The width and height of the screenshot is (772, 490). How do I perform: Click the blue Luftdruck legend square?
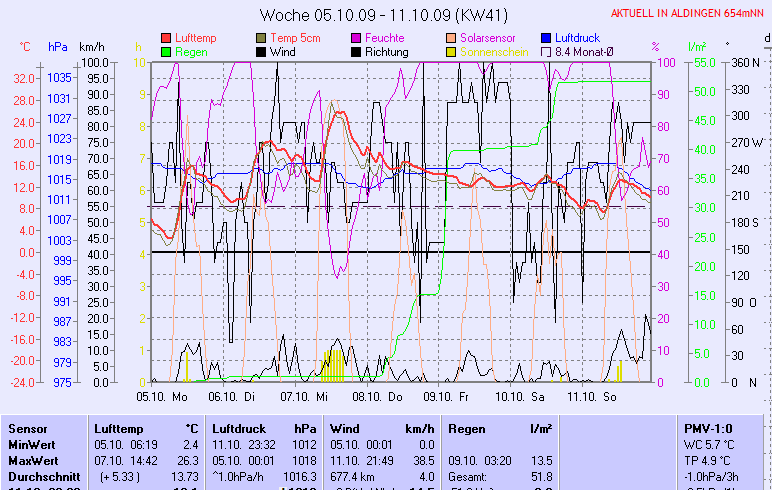point(546,38)
